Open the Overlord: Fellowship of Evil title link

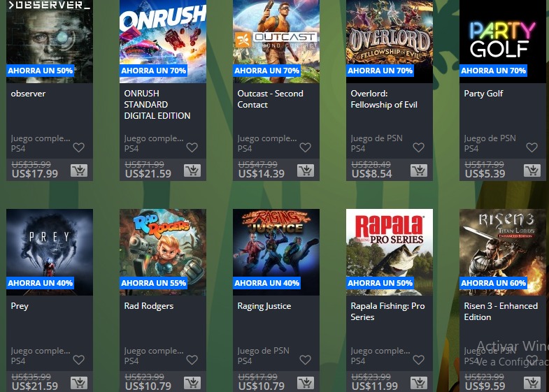click(384, 99)
